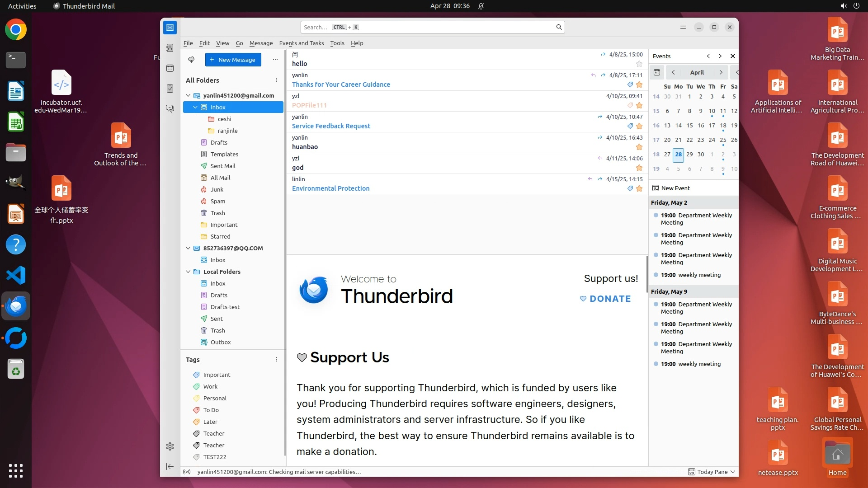Open the Events and Tasks menu
The height and width of the screenshot is (488, 868).
click(301, 43)
